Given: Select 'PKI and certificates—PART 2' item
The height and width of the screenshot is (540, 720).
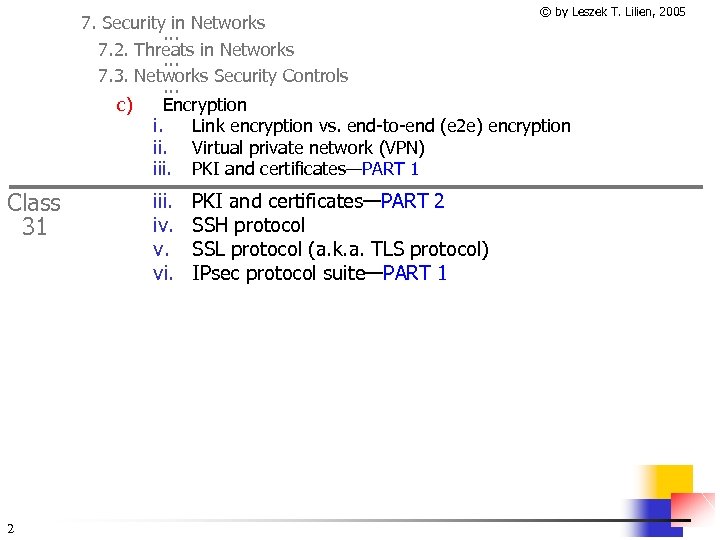Looking at the screenshot, I should 317,201.
